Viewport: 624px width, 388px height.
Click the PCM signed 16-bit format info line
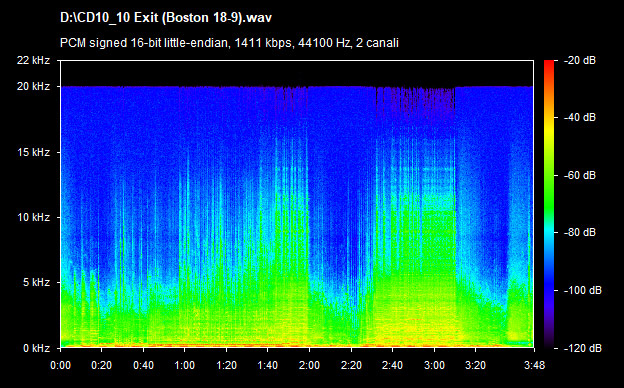pyautogui.click(x=229, y=43)
